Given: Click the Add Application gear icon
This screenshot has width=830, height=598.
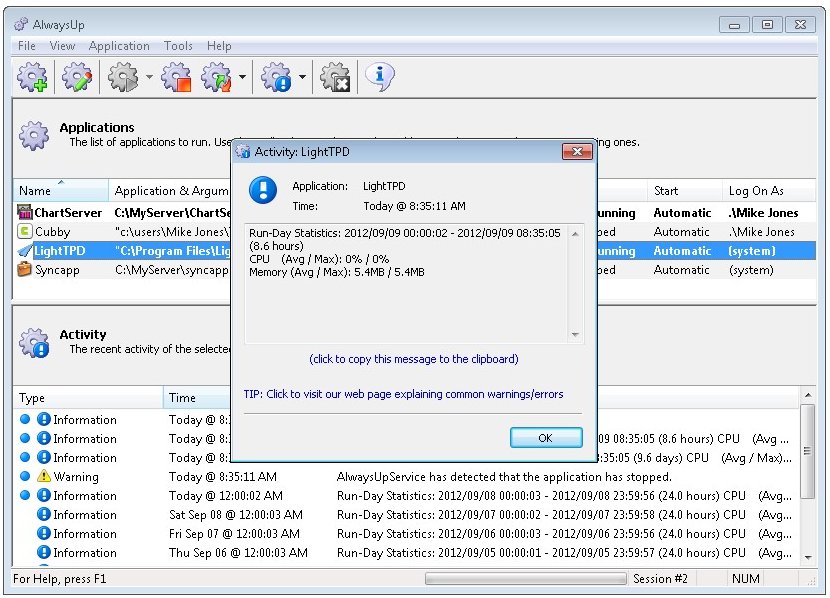Looking at the screenshot, I should coord(34,77).
